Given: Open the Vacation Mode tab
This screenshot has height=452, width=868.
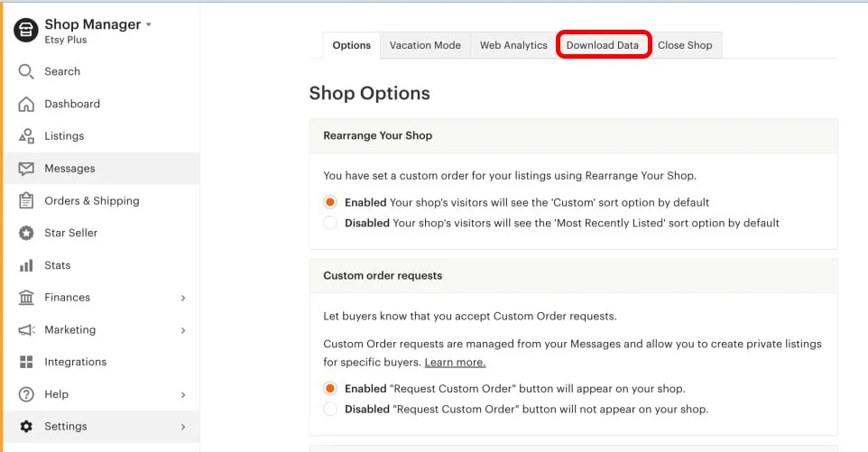Looking at the screenshot, I should [x=425, y=45].
